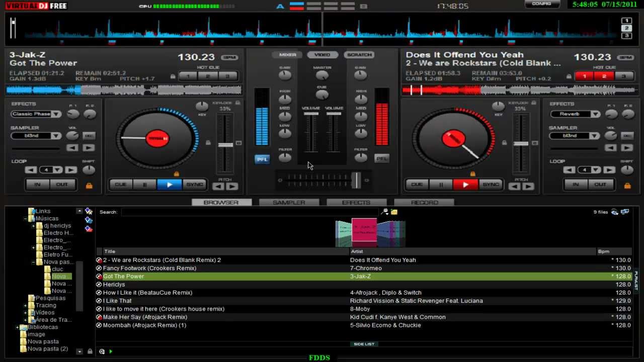This screenshot has height=362, width=644.
Task: Click the left deck CUE button
Action: pyautogui.click(x=121, y=185)
